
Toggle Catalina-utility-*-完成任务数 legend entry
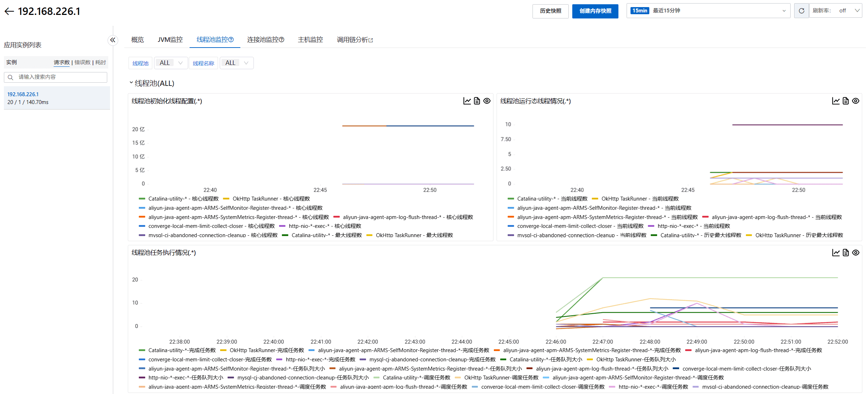tap(177, 350)
